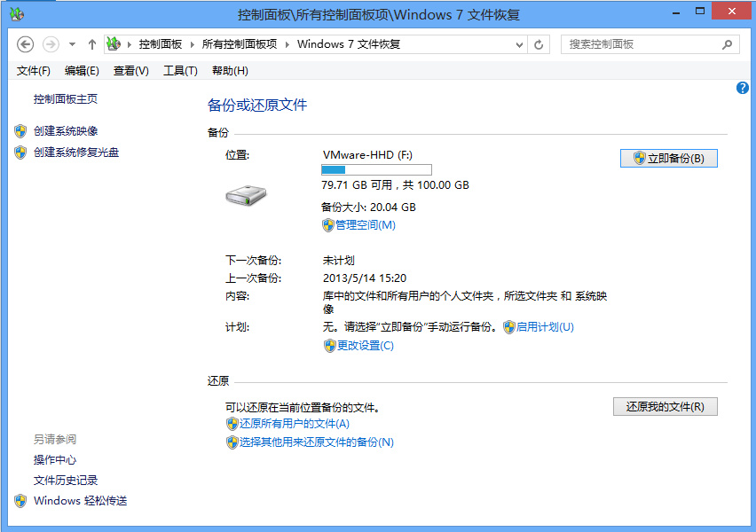Open 还原所有用户的文件(A) link

pyautogui.click(x=294, y=424)
